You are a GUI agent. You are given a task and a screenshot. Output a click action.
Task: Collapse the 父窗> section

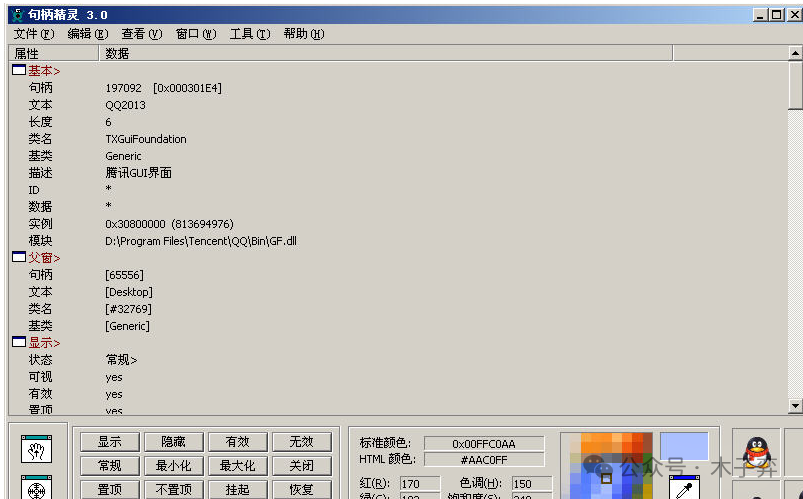19,257
